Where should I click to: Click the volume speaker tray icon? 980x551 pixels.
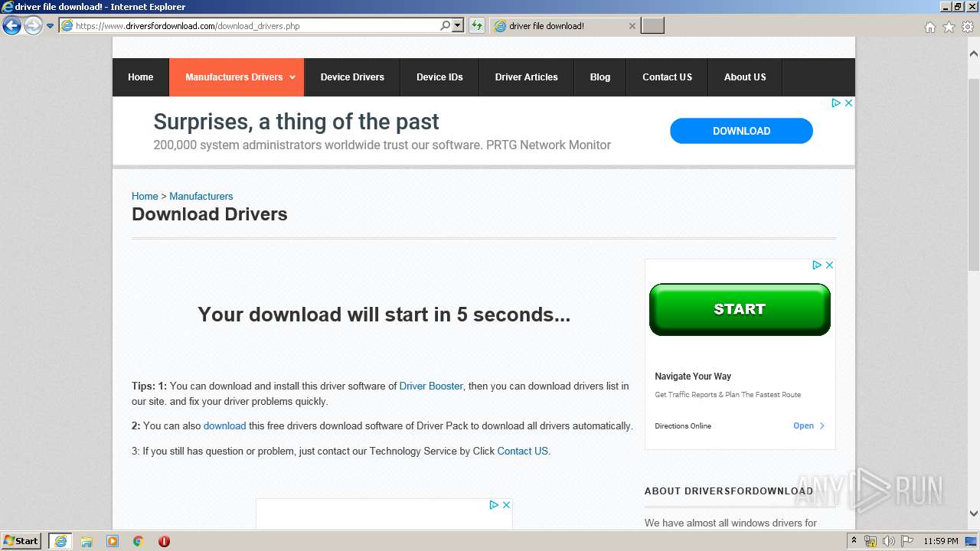[x=888, y=541]
